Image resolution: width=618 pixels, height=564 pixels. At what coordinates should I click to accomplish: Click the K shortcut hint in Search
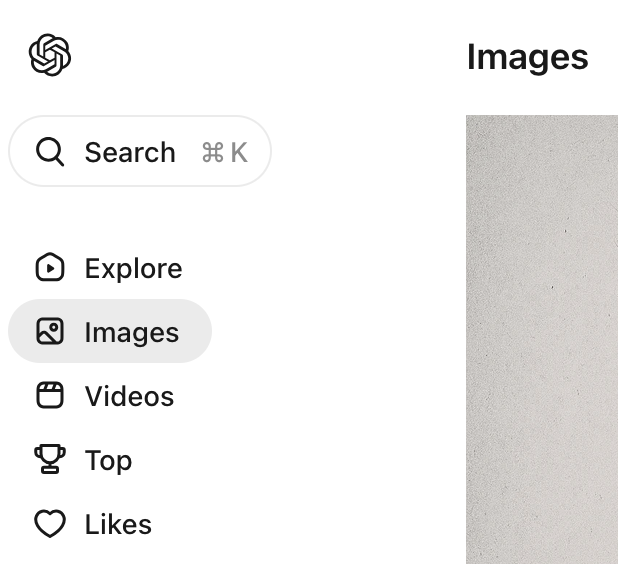pos(238,152)
